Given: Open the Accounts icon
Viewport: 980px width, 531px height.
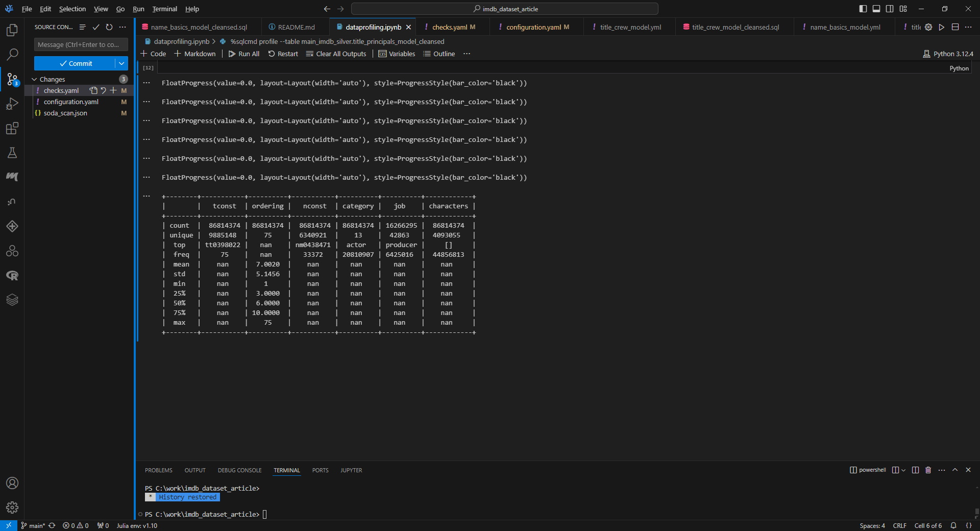Looking at the screenshot, I should pos(12,483).
